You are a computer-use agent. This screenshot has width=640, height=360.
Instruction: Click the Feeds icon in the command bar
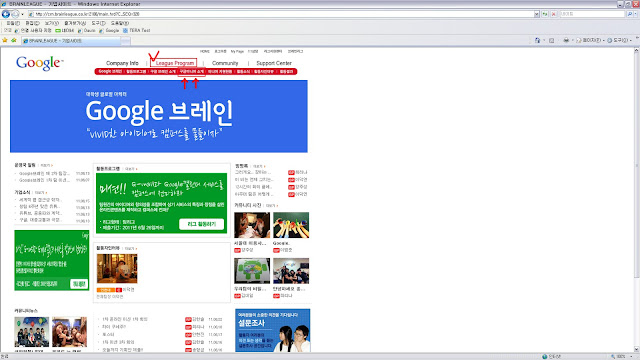551,40
